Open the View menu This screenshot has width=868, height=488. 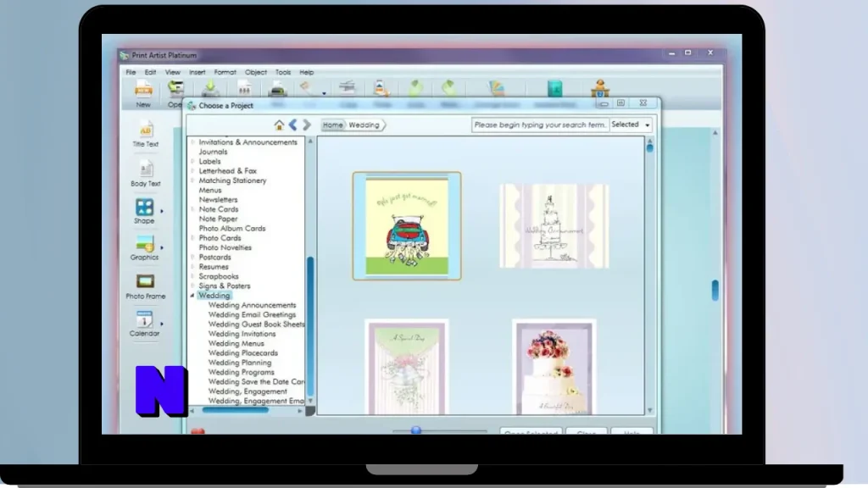tap(173, 72)
